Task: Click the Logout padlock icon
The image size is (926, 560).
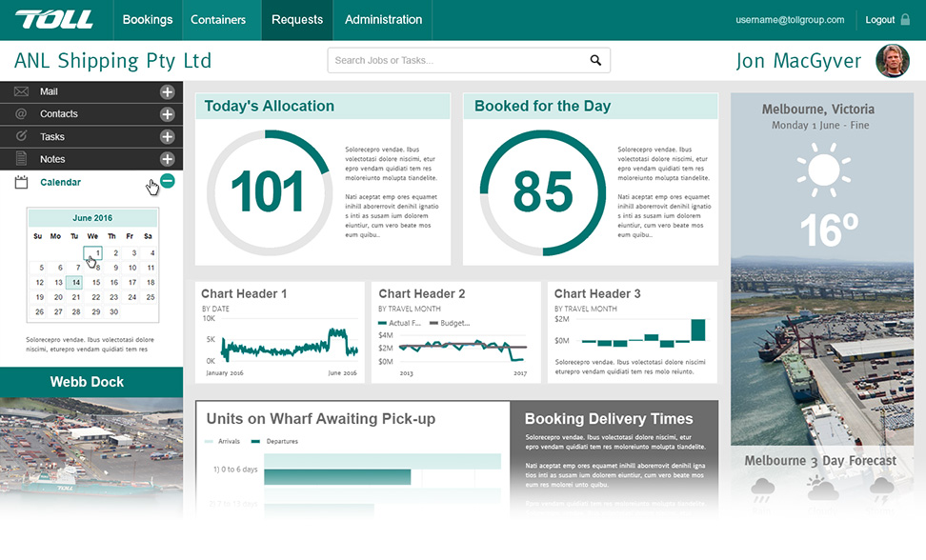Action: pyautogui.click(x=905, y=20)
